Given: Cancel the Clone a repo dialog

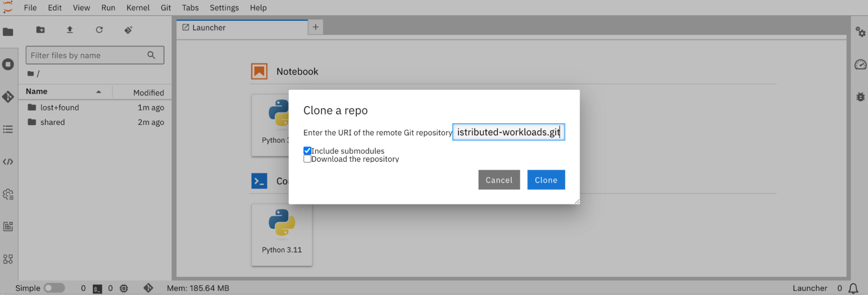Looking at the screenshot, I should tap(498, 180).
